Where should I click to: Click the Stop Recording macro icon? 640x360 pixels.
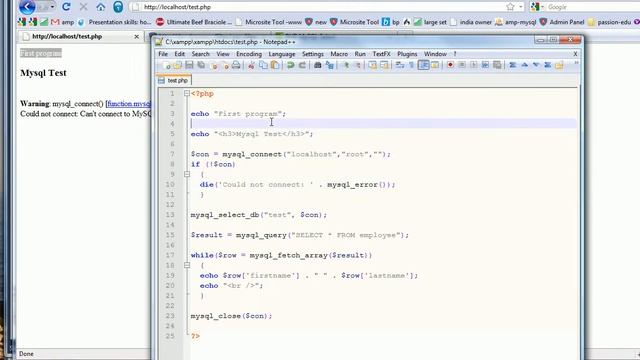tap(462, 65)
